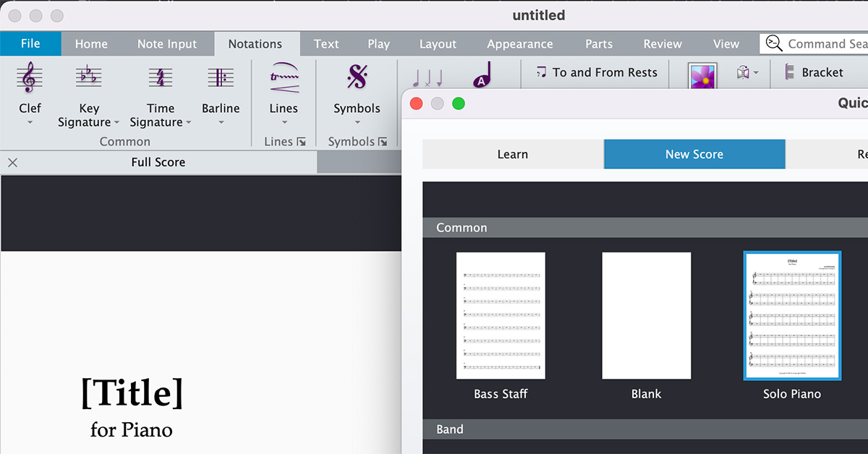Image resolution: width=868 pixels, height=454 pixels.
Task: Open the Learn tab in Quick Start
Action: point(513,154)
